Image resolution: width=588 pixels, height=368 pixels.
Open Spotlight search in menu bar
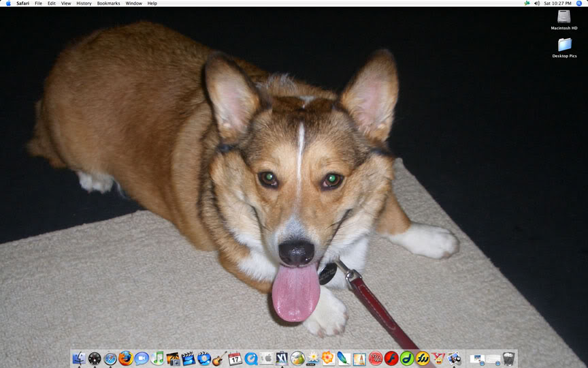579,3
